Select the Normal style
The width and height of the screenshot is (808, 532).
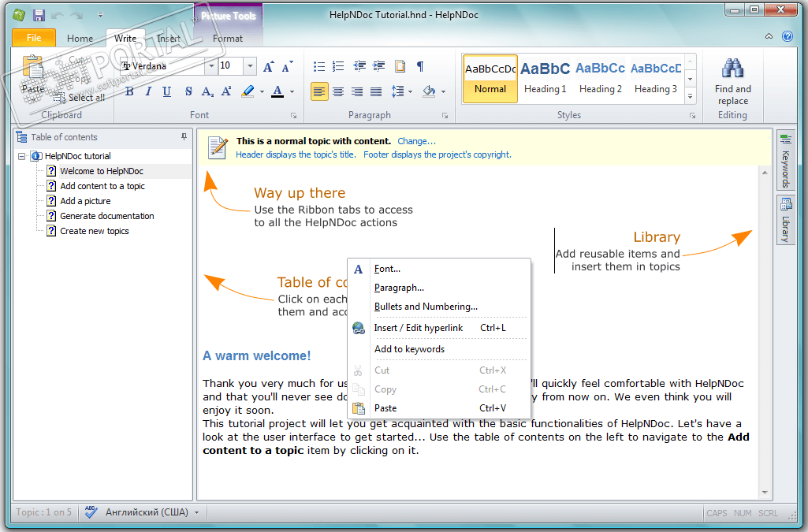coord(490,79)
